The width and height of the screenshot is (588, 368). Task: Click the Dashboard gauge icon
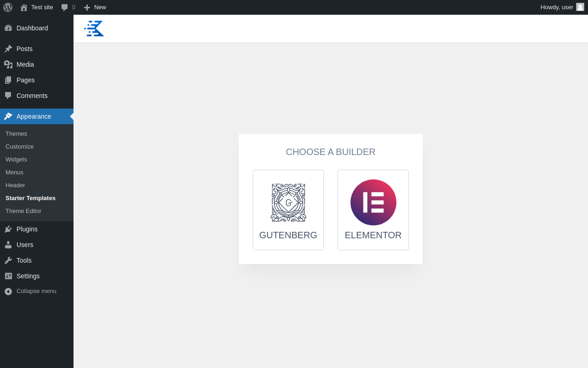[8, 28]
